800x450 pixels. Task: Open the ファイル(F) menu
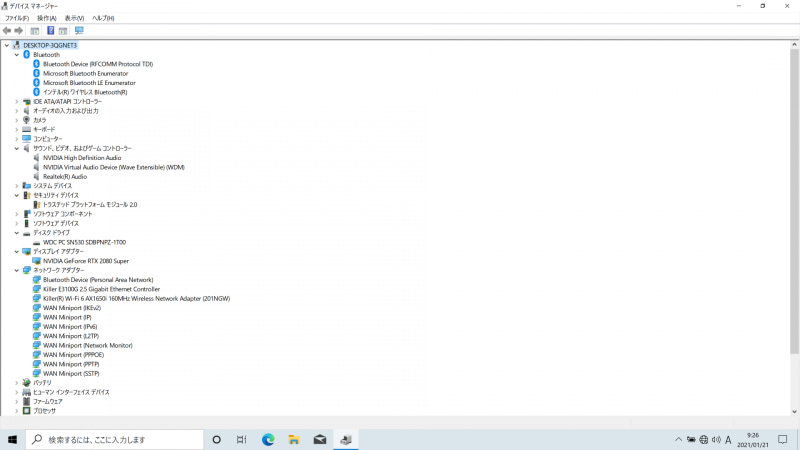pos(17,18)
